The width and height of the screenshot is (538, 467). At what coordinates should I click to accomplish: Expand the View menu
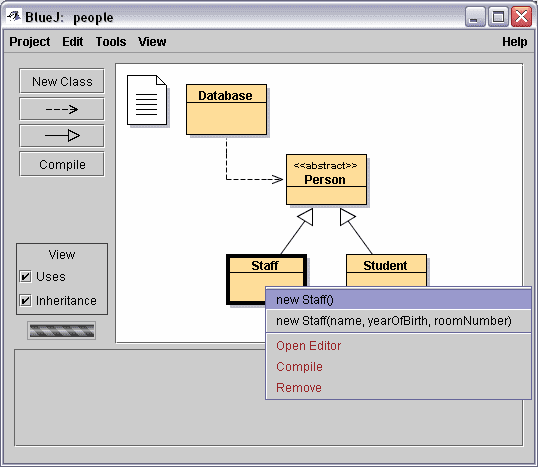click(152, 42)
